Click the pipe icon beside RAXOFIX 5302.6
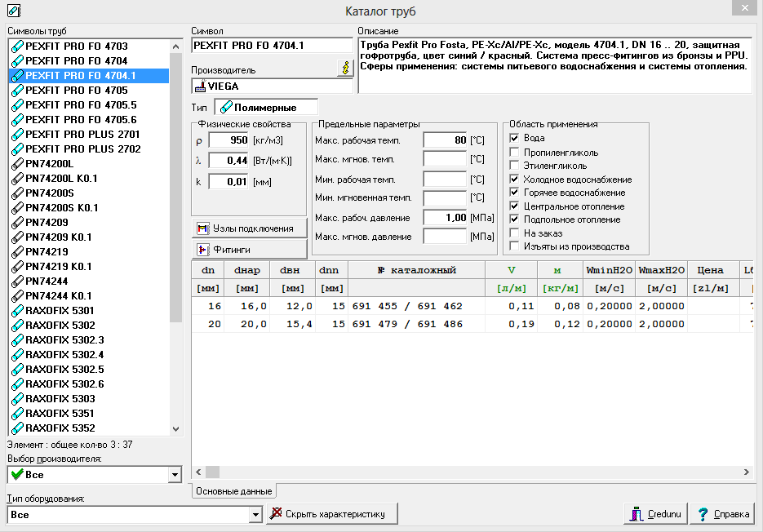This screenshot has width=763, height=532. click(x=17, y=384)
